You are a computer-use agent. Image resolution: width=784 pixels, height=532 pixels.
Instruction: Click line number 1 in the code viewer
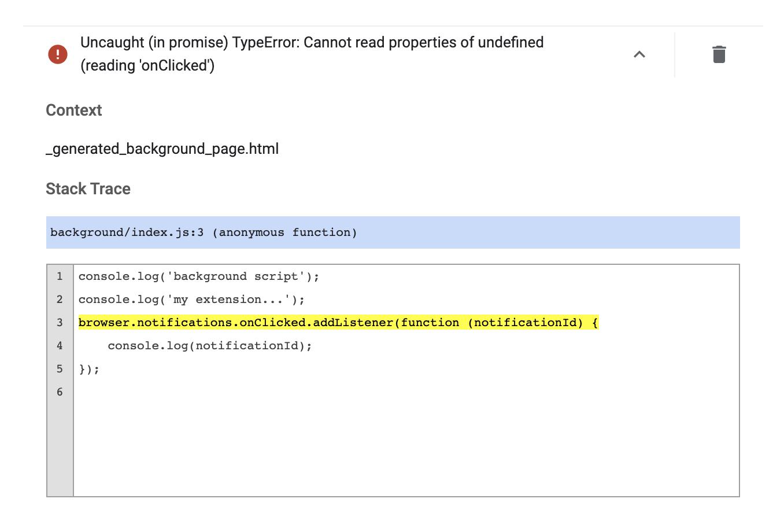pyautogui.click(x=60, y=276)
